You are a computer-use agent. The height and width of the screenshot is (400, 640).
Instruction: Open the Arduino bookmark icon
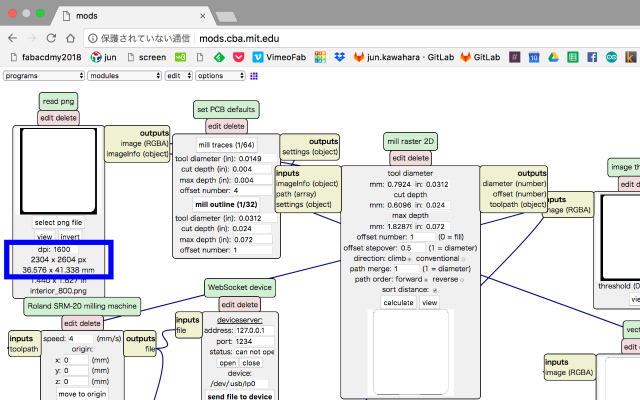click(x=611, y=57)
